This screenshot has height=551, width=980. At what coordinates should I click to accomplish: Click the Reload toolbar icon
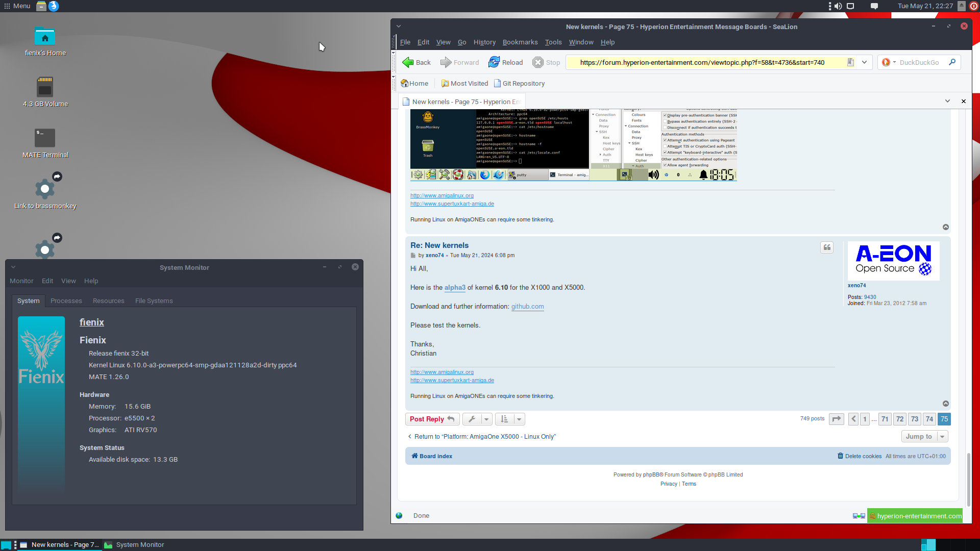[494, 62]
